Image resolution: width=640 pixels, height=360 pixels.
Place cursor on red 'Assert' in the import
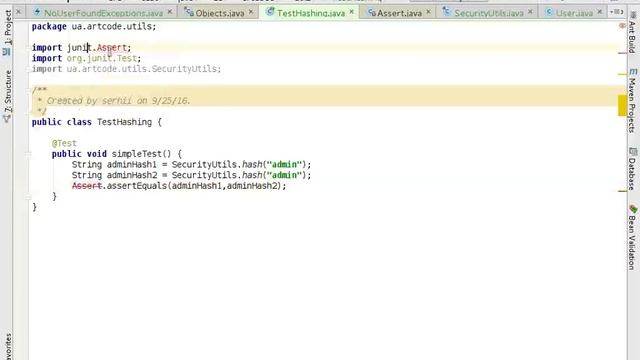point(111,48)
